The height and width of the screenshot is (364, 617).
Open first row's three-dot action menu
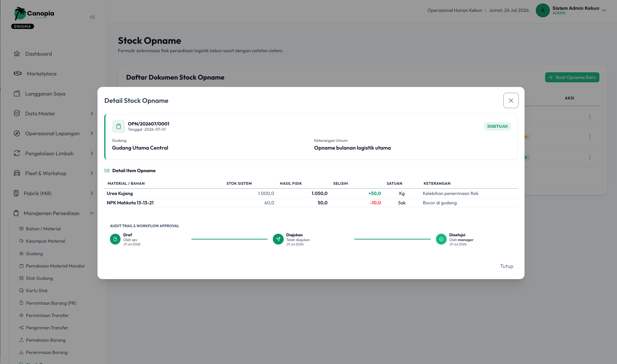click(x=590, y=117)
